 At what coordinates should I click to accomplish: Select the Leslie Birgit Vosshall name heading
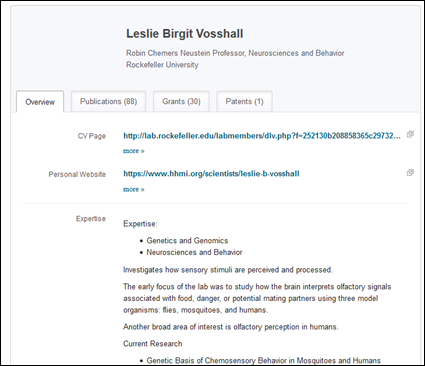185,34
